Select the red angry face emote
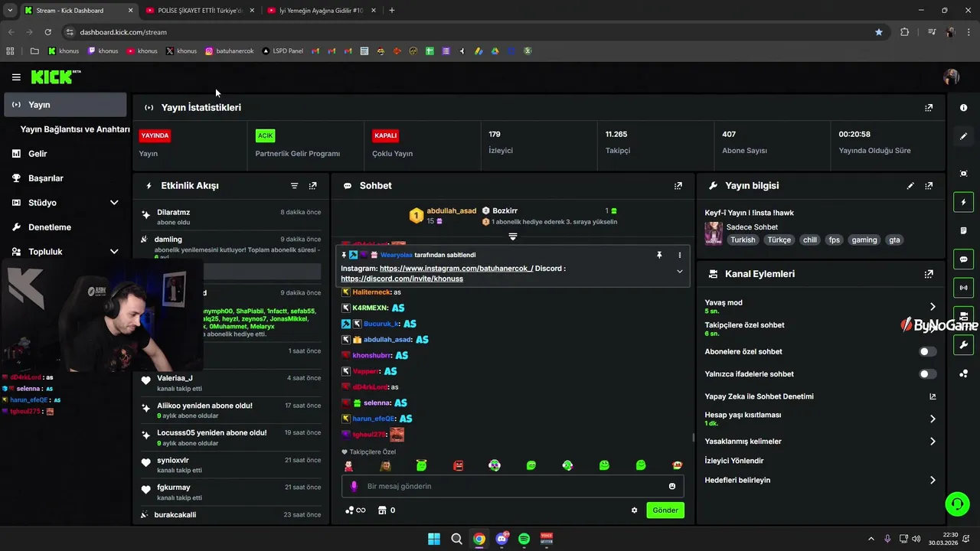 point(458,465)
